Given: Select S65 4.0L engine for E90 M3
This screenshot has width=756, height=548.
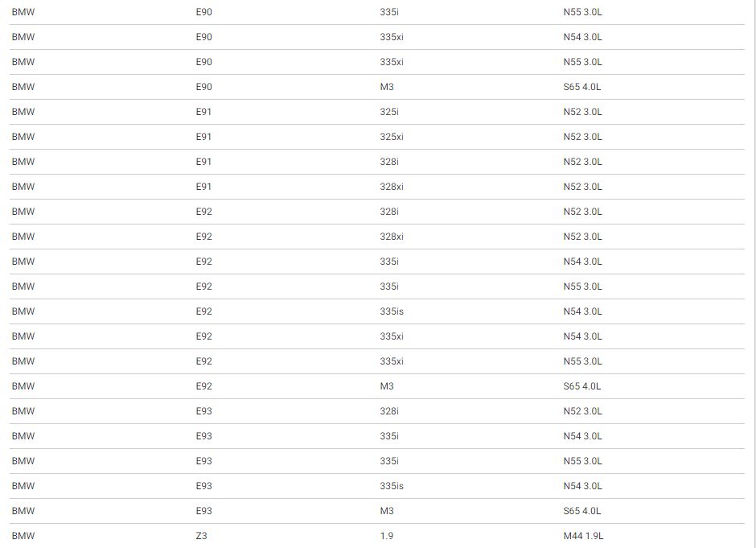Looking at the screenshot, I should [x=582, y=87].
